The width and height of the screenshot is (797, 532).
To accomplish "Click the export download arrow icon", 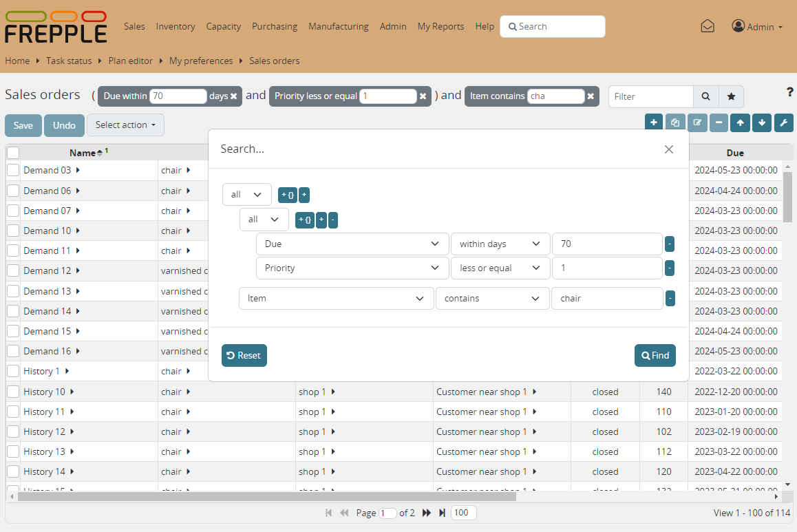I will (x=761, y=123).
